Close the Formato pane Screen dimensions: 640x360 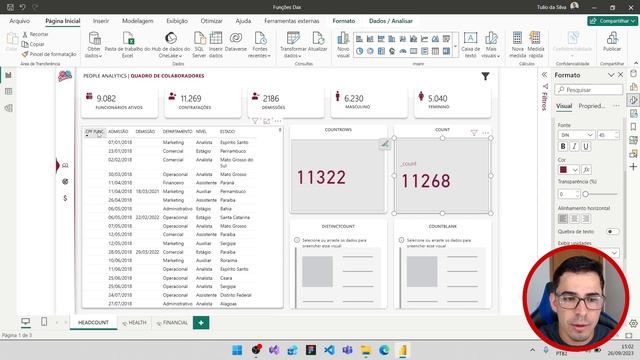[x=620, y=75]
